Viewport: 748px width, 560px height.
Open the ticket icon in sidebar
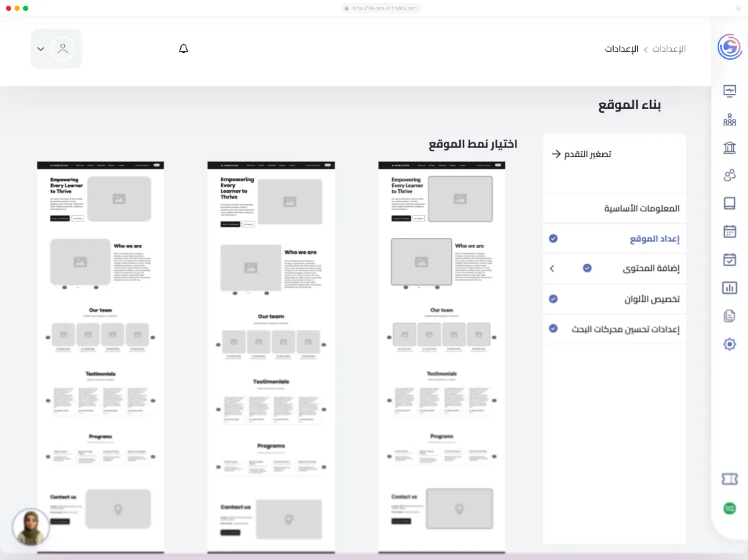pos(729,479)
